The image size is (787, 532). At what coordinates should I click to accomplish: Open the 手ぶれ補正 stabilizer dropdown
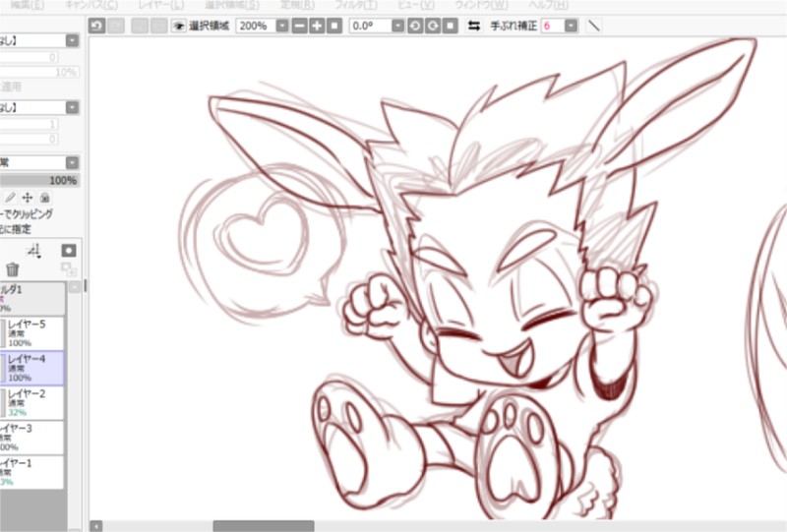pos(571,26)
